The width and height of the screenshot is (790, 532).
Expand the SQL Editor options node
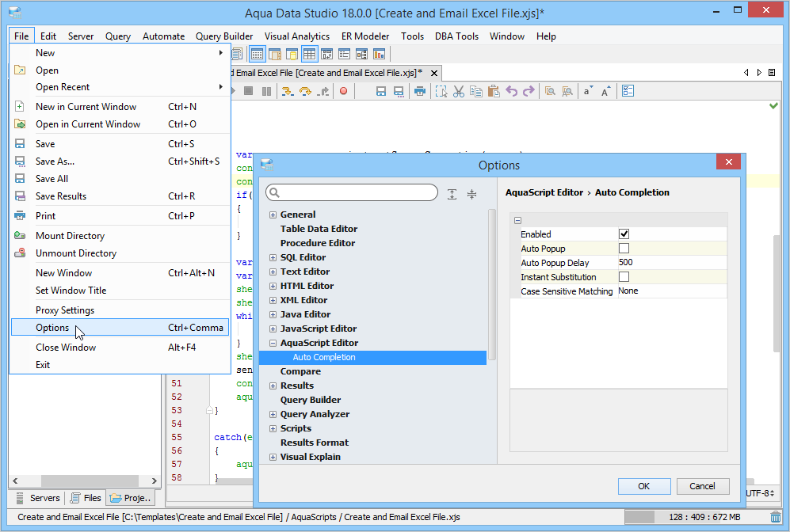[x=273, y=258]
